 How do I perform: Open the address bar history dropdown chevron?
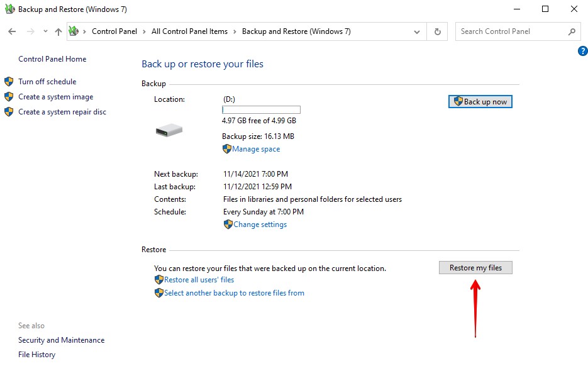pos(416,31)
